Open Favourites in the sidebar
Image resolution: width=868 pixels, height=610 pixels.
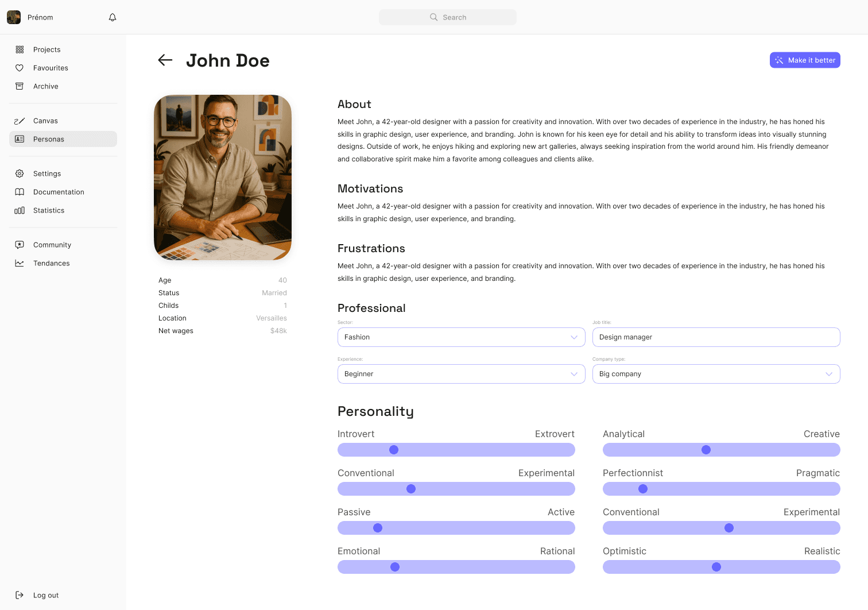click(63, 68)
